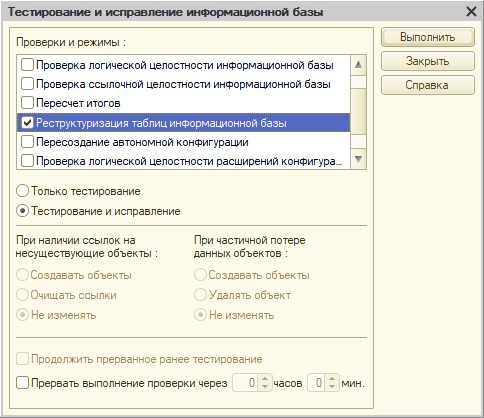Tick the Пересчет итогов checkbox

pyautogui.click(x=27, y=103)
